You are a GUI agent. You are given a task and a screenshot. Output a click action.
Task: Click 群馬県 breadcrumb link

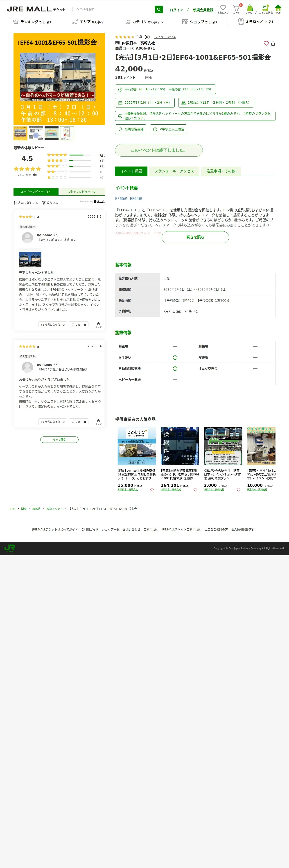coord(36,509)
